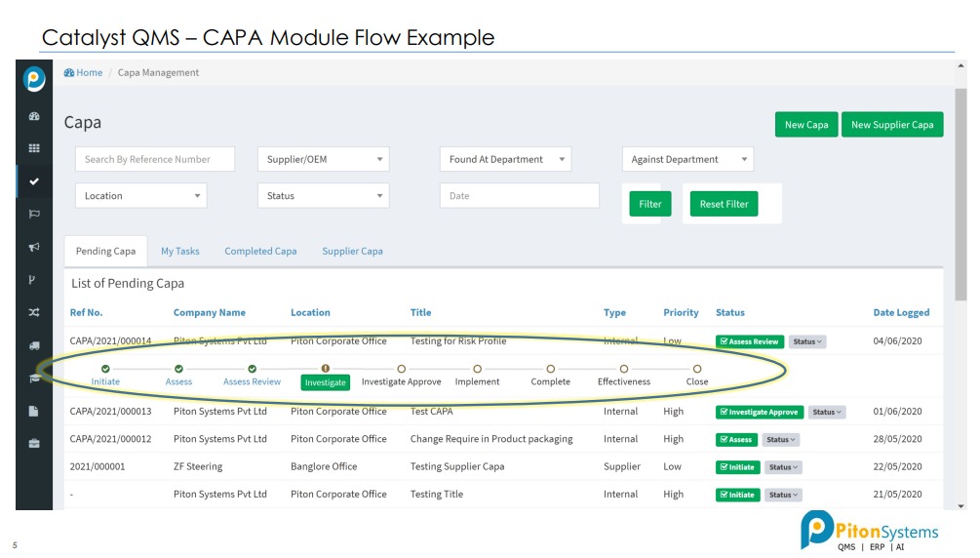
Task: Click the Effectiveness step circle
Action: (624, 369)
